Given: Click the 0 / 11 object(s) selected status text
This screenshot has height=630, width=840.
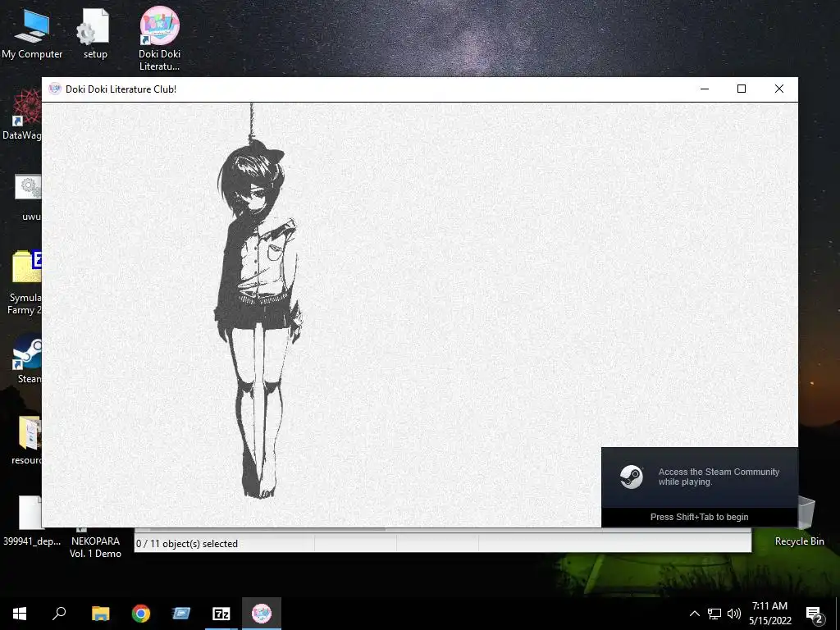Looking at the screenshot, I should (186, 543).
